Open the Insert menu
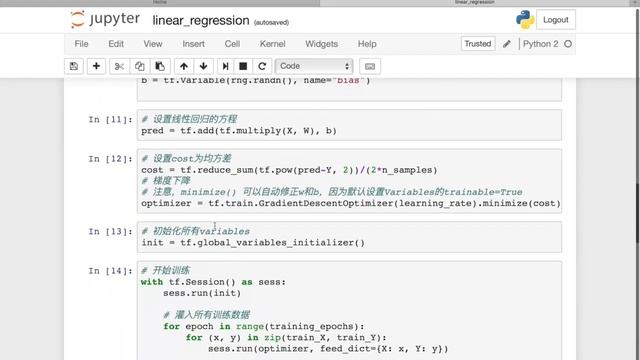This screenshot has width=640, height=360. click(193, 44)
